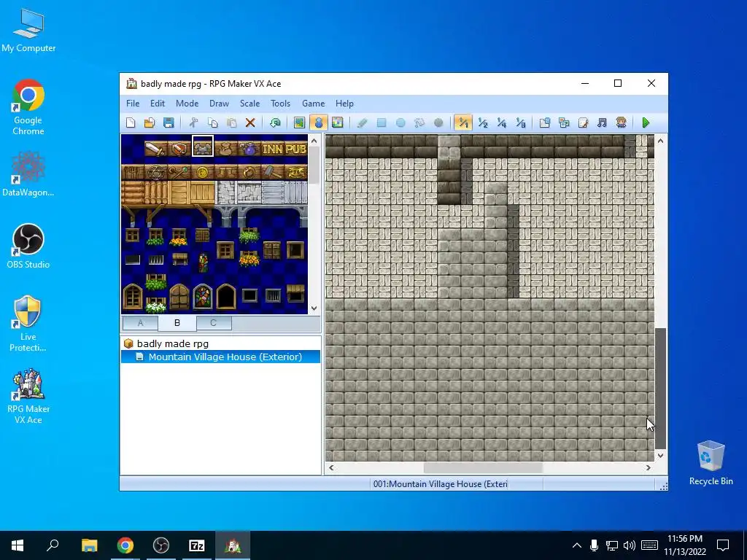Pick the INN sign tile
Screen dimensions: 747x560
272,149
